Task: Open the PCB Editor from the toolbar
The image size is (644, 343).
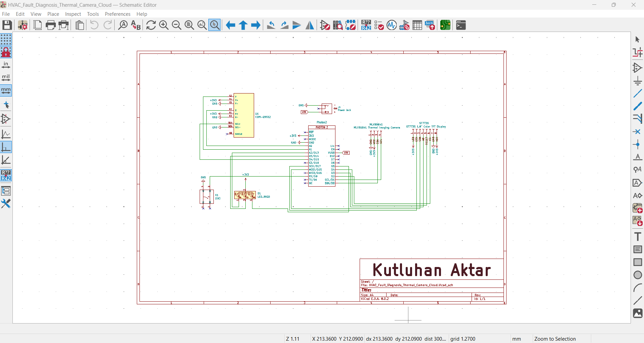Action: 445,25
